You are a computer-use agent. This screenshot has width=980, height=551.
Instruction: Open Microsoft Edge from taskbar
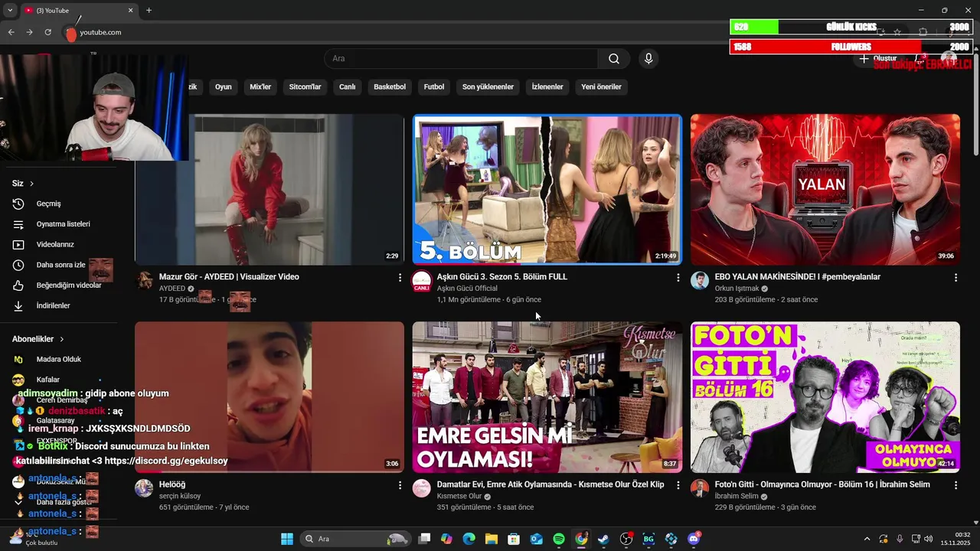click(x=469, y=539)
